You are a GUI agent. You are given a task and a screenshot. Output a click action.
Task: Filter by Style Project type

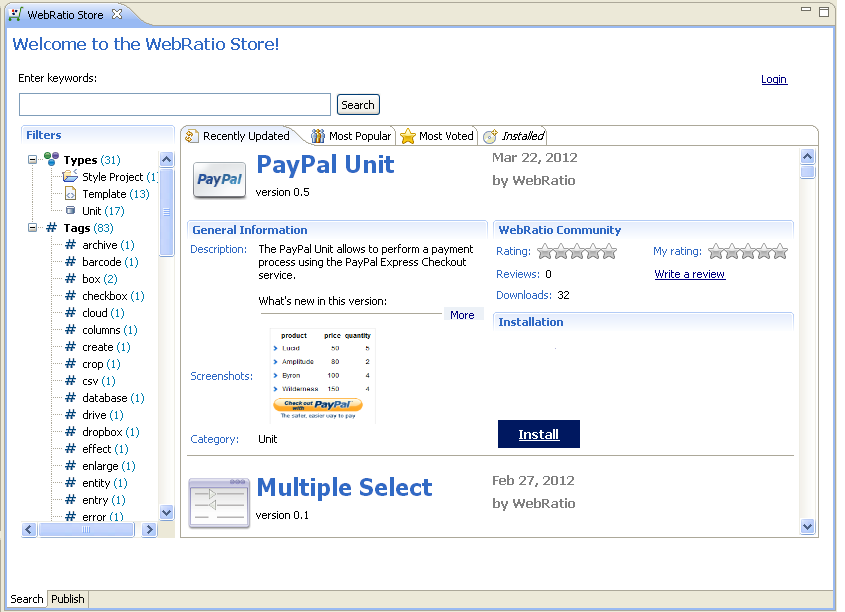click(x=120, y=177)
